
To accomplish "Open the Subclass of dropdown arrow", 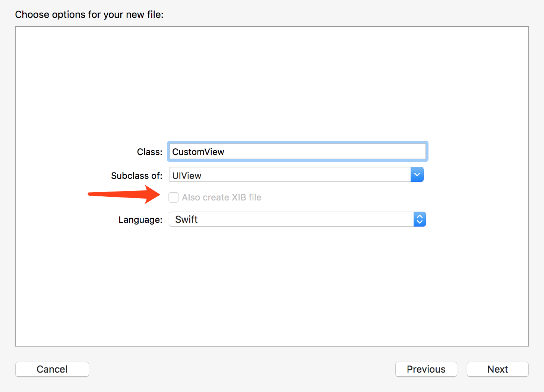I will click(x=417, y=175).
